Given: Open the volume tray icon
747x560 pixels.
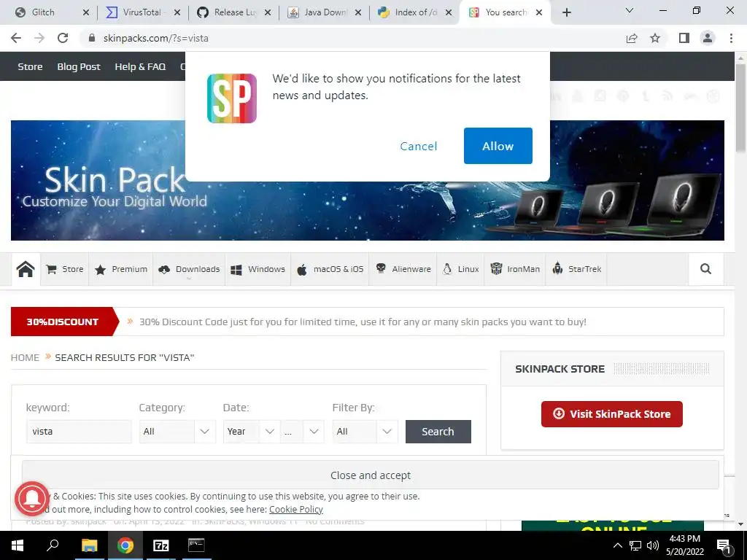Looking at the screenshot, I should 653,545.
